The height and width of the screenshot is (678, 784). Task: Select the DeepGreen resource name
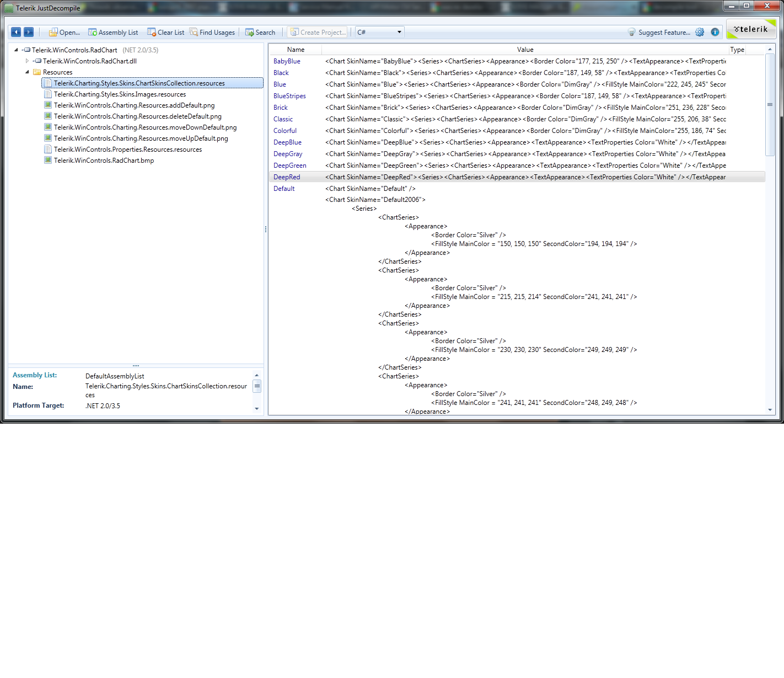[289, 166]
